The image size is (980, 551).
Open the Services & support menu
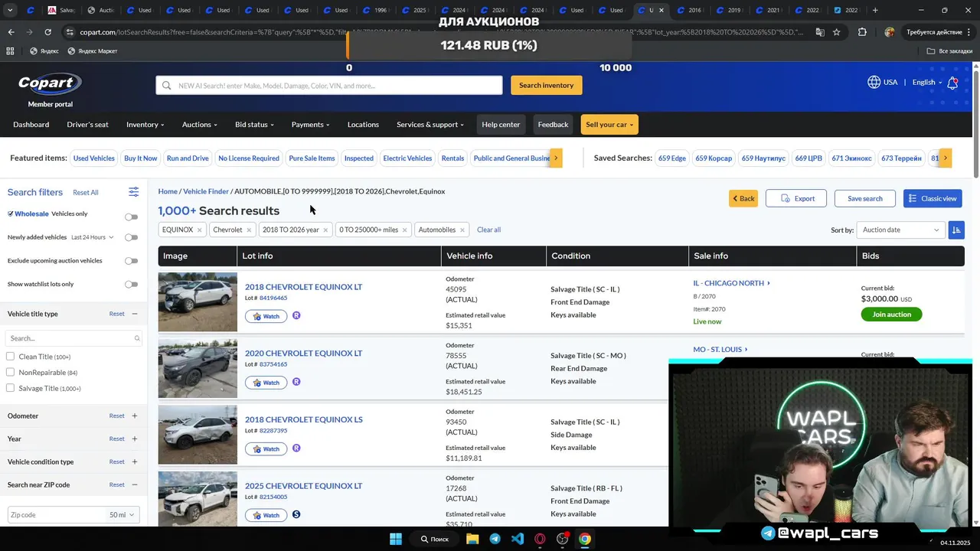(x=430, y=125)
